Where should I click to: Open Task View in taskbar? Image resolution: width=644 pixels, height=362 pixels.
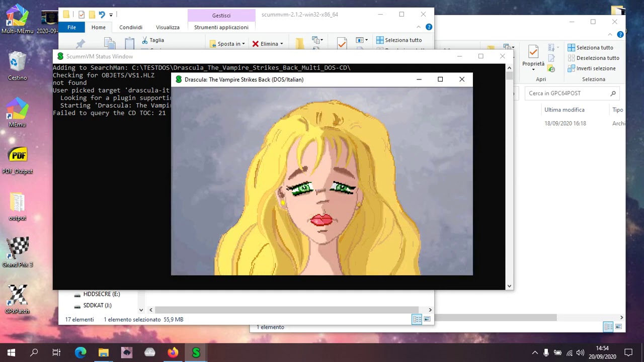click(x=56, y=352)
